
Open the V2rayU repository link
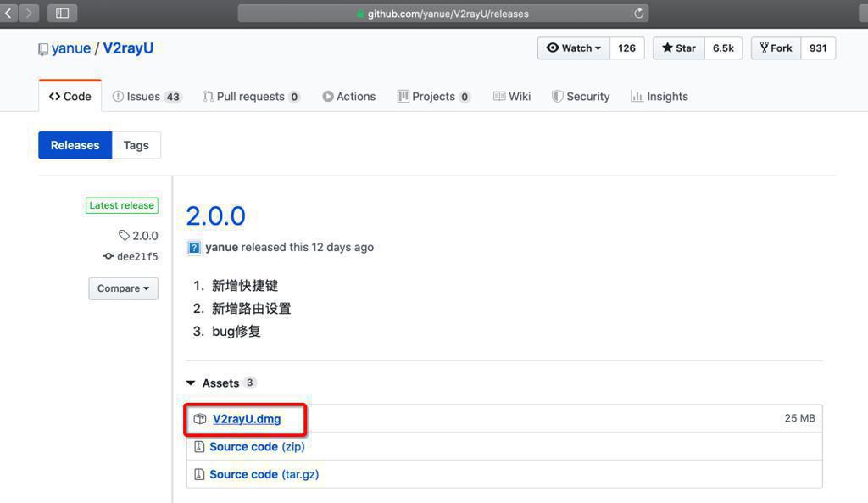(x=128, y=48)
